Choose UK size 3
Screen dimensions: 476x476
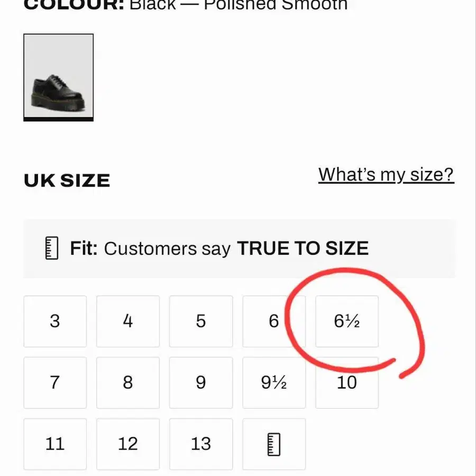[x=55, y=321]
